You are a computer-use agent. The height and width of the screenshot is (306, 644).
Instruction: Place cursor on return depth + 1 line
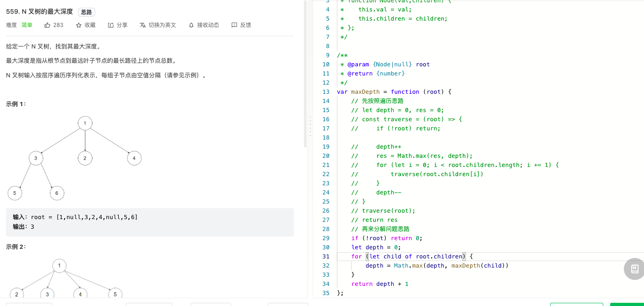(380, 284)
